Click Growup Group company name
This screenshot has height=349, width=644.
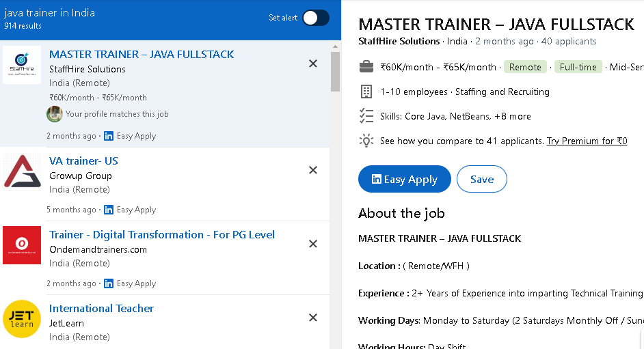(81, 176)
